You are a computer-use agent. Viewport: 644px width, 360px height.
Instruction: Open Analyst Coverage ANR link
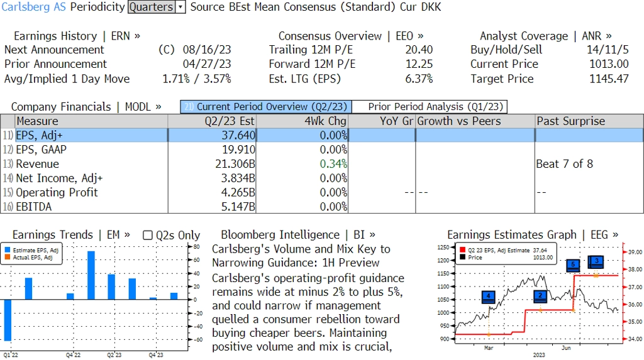point(545,36)
